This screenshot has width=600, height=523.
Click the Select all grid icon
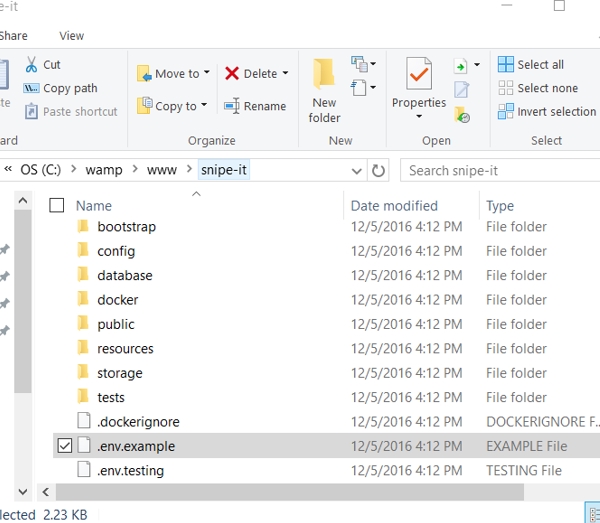505,64
